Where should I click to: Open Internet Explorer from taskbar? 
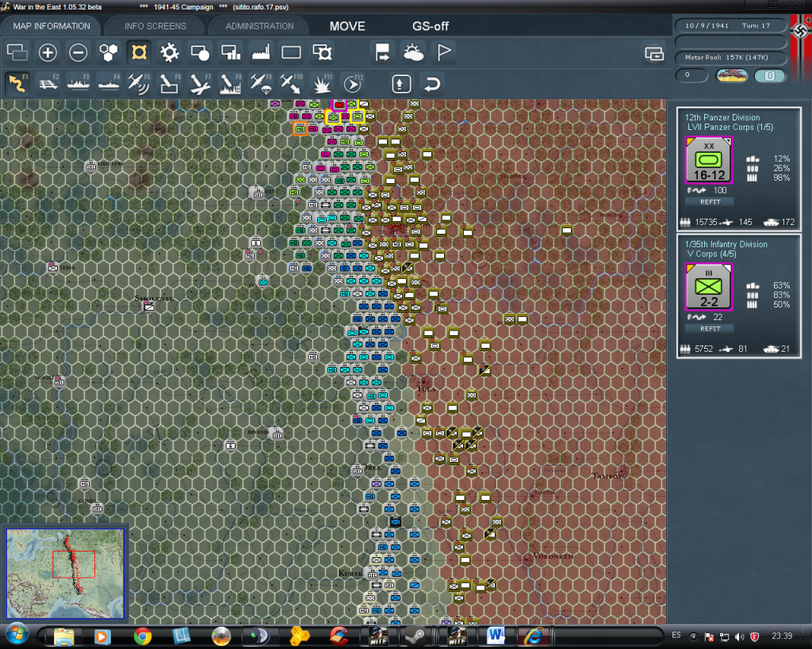pos(534,636)
